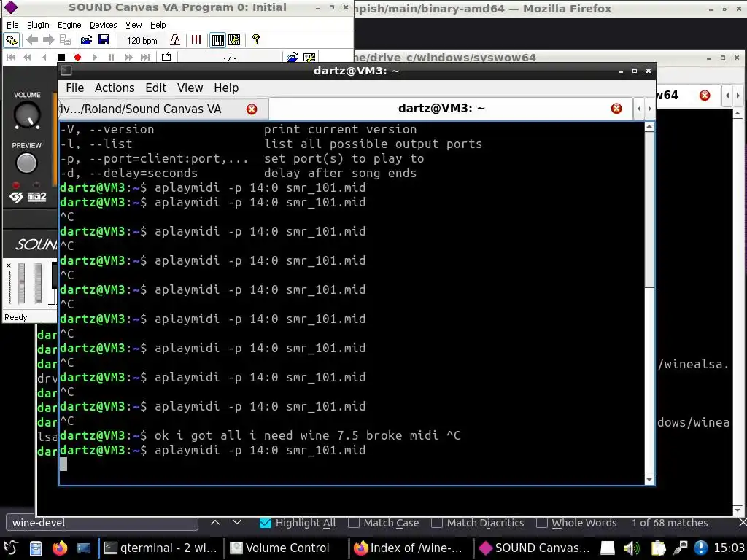Open SAVIHost File menu
The image size is (747, 560).
click(12, 25)
